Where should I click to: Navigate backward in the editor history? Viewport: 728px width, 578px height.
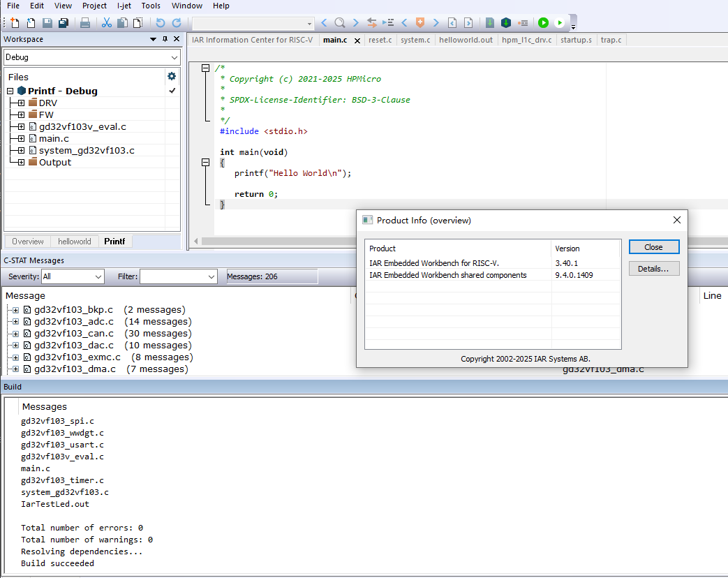tap(452, 23)
